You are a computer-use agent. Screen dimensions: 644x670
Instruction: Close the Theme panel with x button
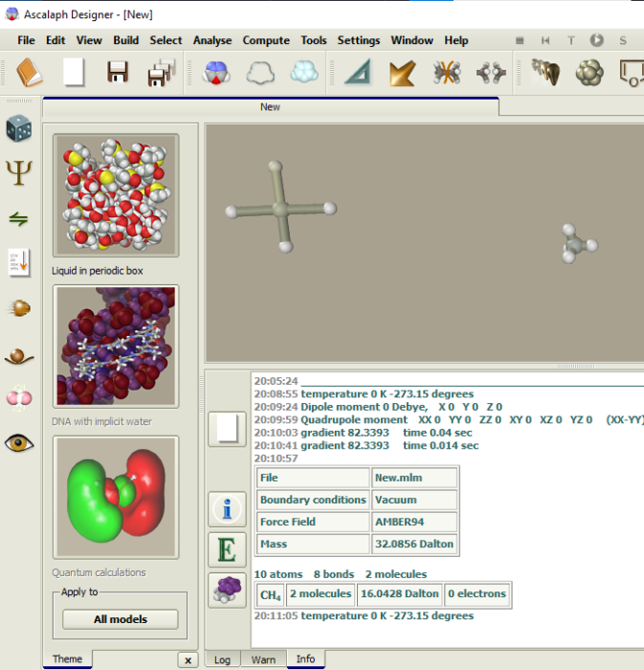[x=188, y=659]
